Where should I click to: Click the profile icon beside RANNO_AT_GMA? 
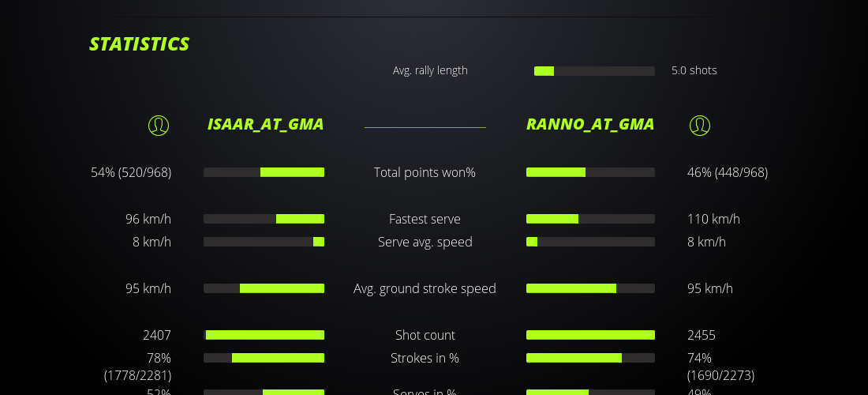pyautogui.click(x=700, y=125)
